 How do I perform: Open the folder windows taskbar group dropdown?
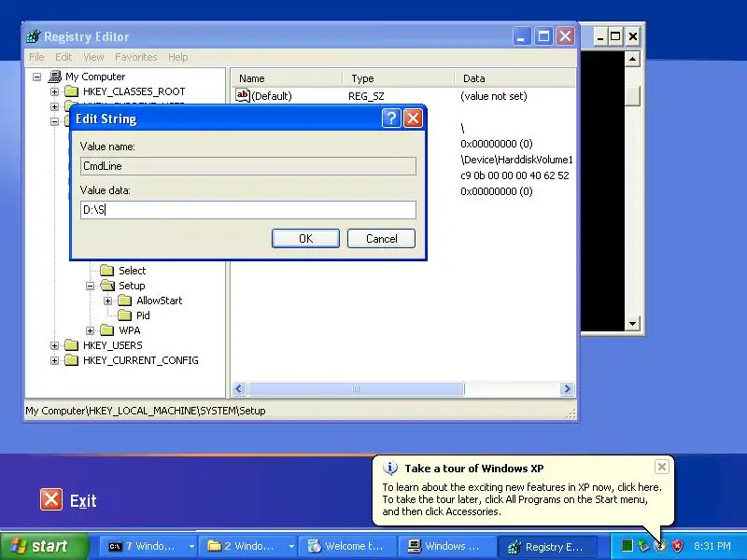(x=290, y=546)
